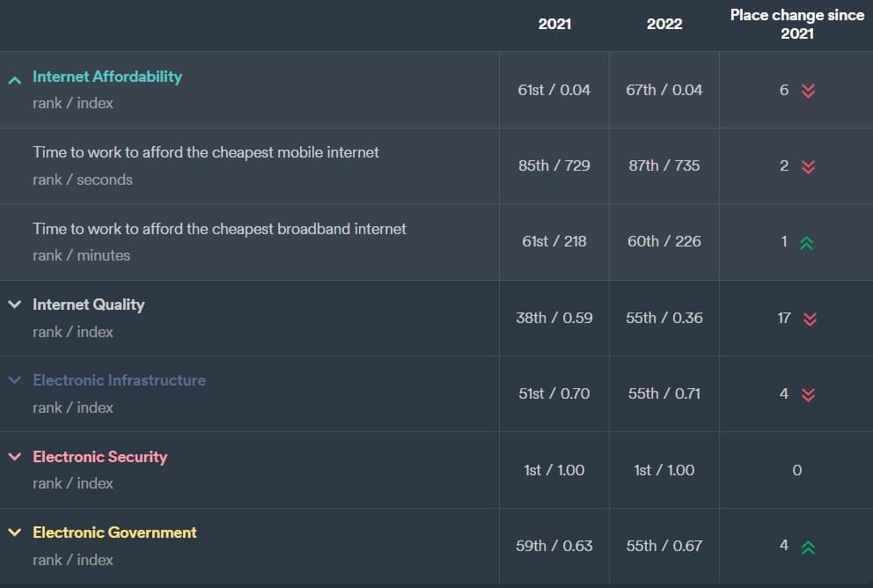Expand the Electronic Infrastructure chevron
Viewport: 873px width, 588px height.
click(14, 380)
